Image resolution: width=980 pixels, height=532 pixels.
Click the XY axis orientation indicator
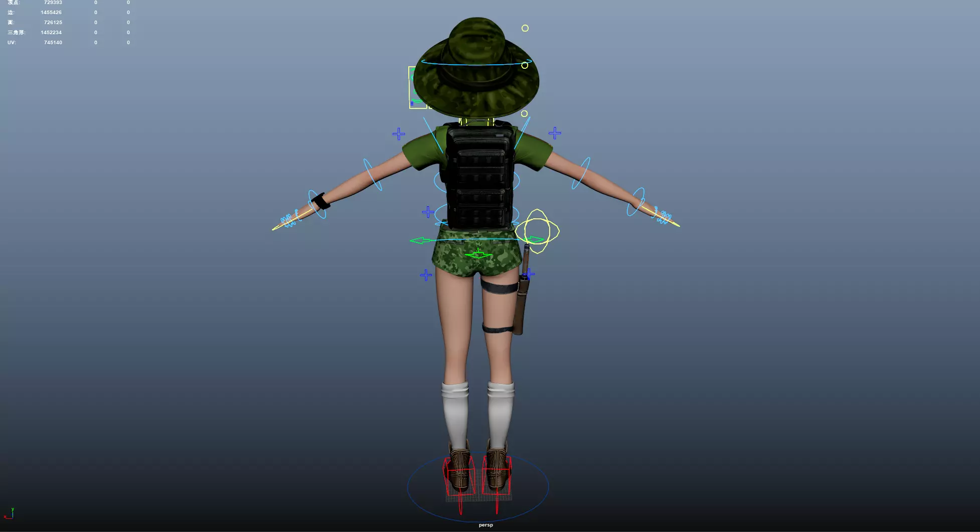pos(9,513)
